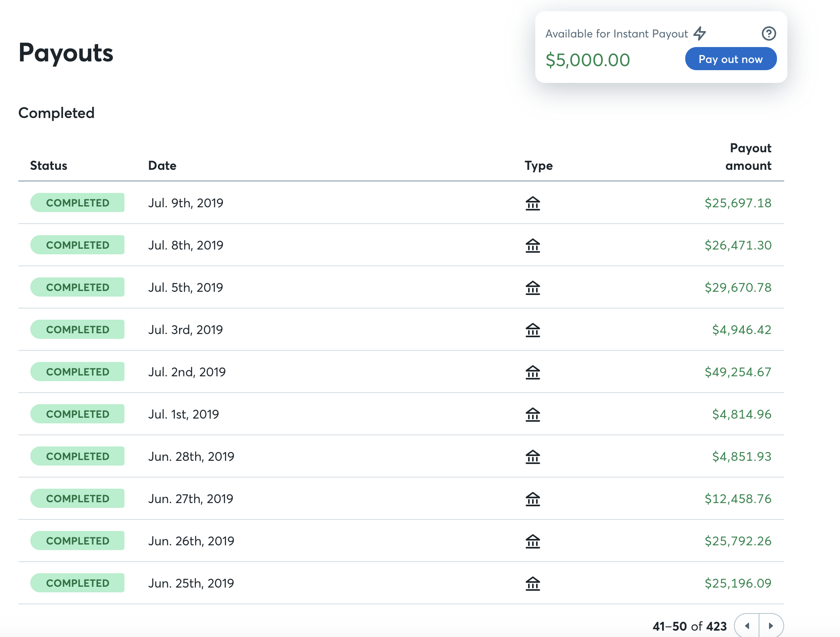Go to next page of payouts

pyautogui.click(x=771, y=626)
